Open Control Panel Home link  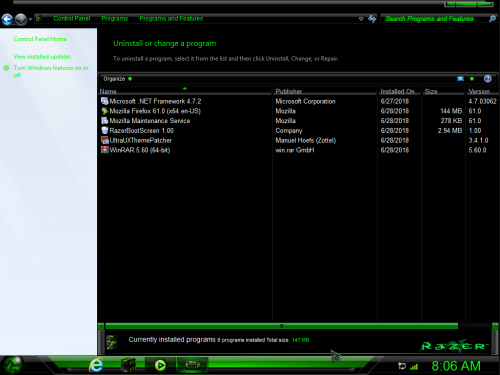[x=40, y=39]
